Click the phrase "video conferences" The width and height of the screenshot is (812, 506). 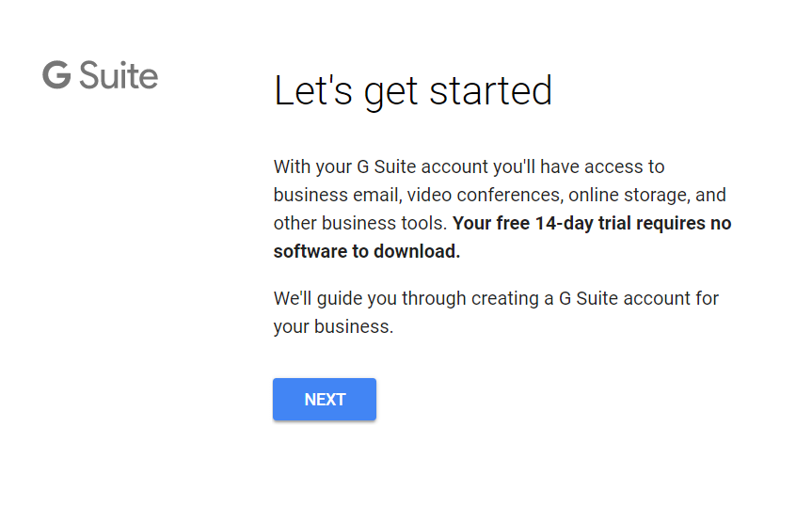[485, 195]
